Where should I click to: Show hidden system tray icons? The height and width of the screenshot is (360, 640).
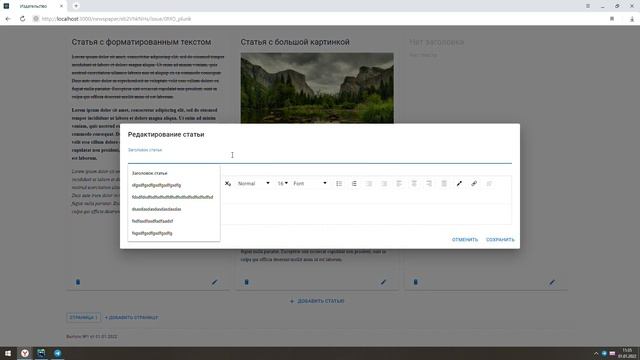point(596,353)
